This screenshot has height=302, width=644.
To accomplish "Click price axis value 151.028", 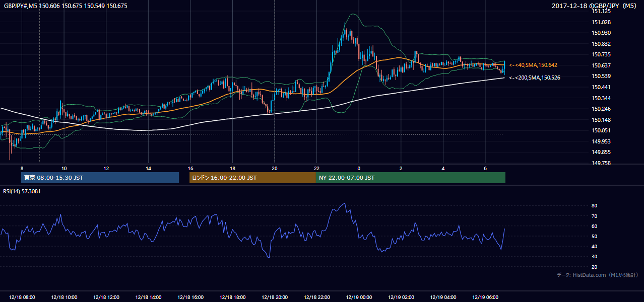I will pyautogui.click(x=601, y=22).
